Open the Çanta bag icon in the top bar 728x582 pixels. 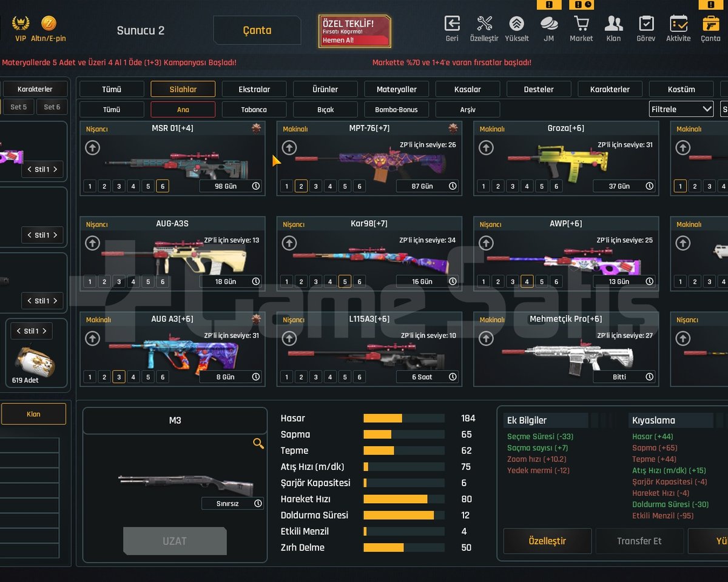pos(710,24)
